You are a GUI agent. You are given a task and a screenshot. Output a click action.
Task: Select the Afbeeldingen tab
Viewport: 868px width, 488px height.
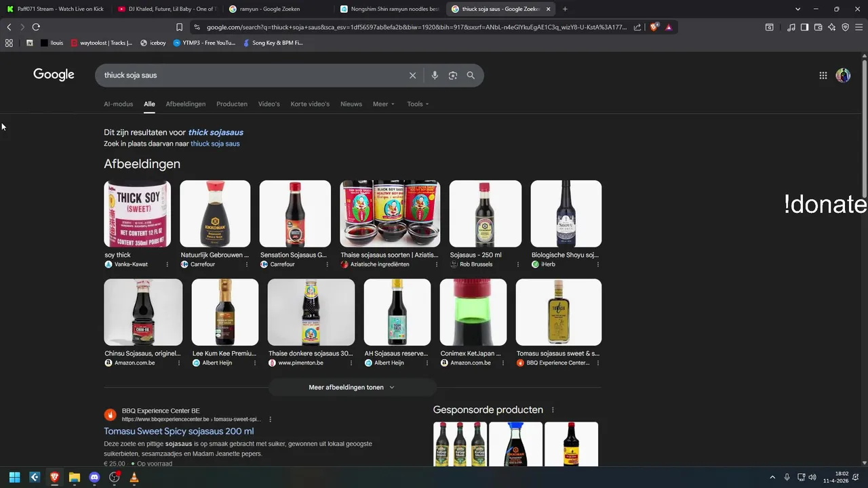click(185, 104)
